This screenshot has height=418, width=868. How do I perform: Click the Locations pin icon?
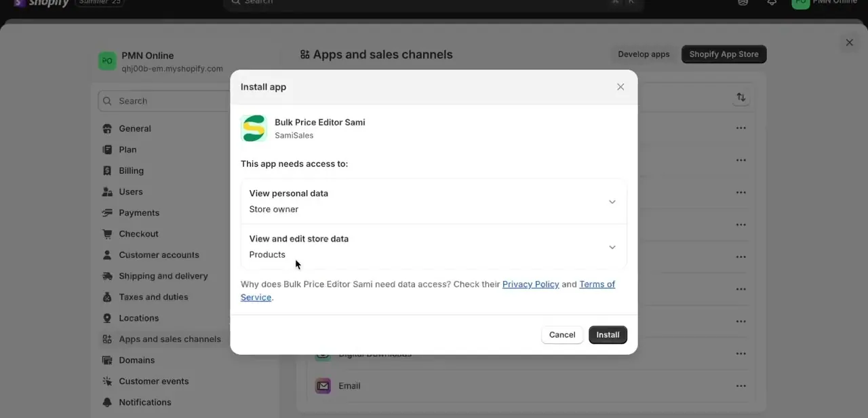[107, 318]
